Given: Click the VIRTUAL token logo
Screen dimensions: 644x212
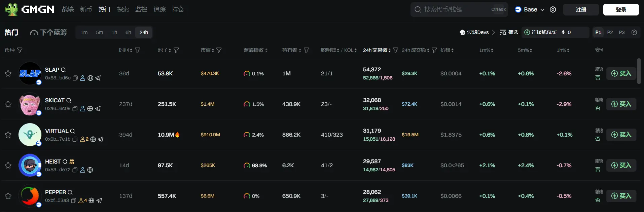Looking at the screenshot, I should [30, 135].
